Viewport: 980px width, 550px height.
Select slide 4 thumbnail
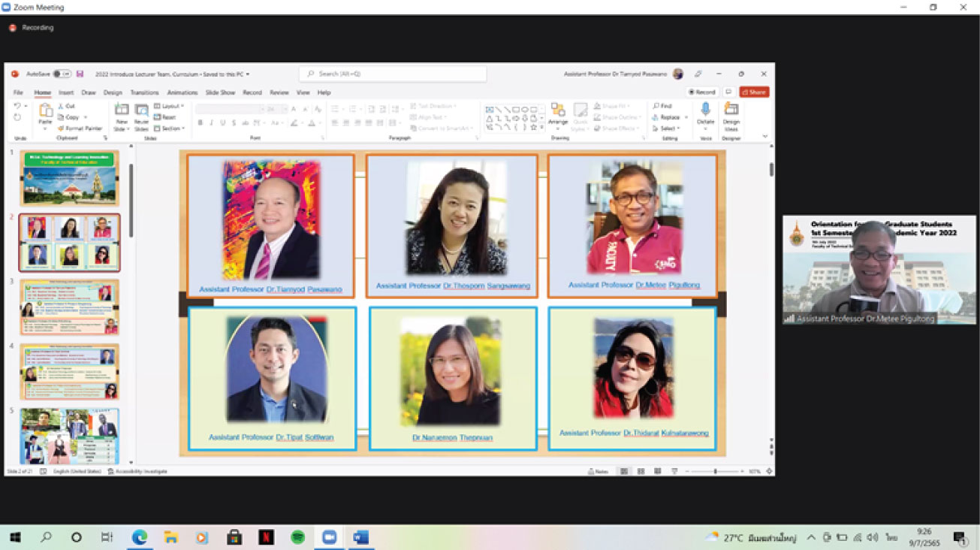point(69,371)
